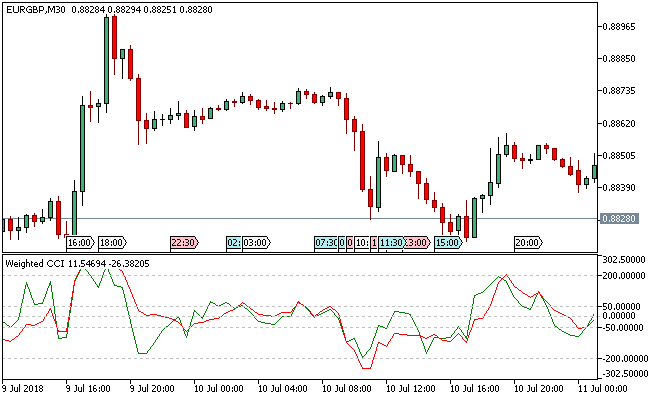
Task: Click the 16:00 event marker on chart
Action: coord(79,242)
